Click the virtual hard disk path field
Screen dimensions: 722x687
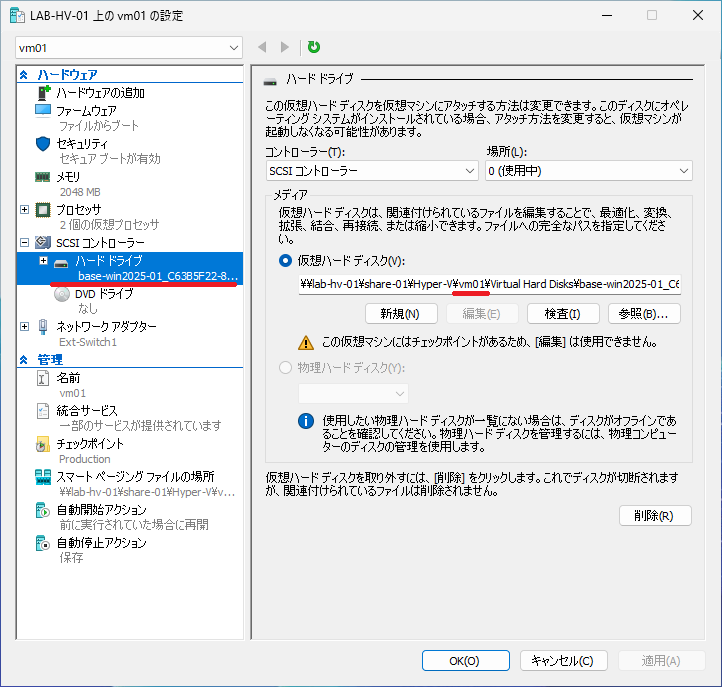pos(489,284)
